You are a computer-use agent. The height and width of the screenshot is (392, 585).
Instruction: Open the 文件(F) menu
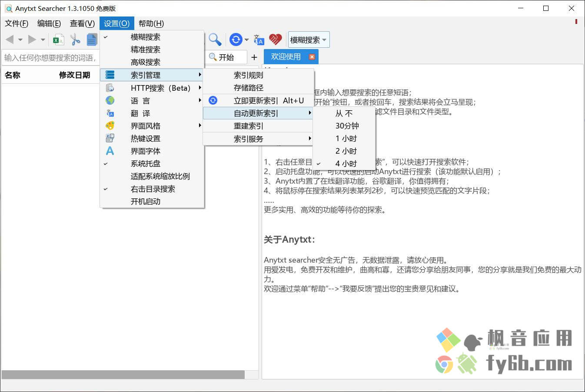17,23
